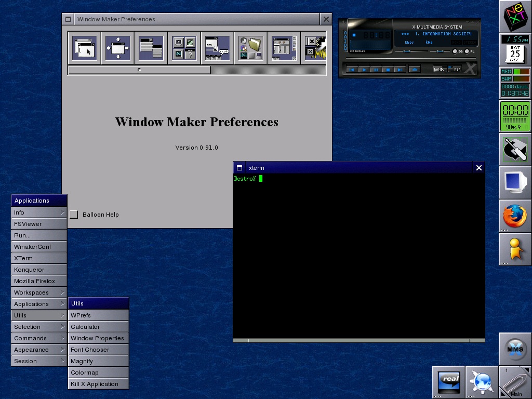Viewport: 532px width, 399px height.
Task: Click the XMMS dock icon
Action: click(515, 349)
